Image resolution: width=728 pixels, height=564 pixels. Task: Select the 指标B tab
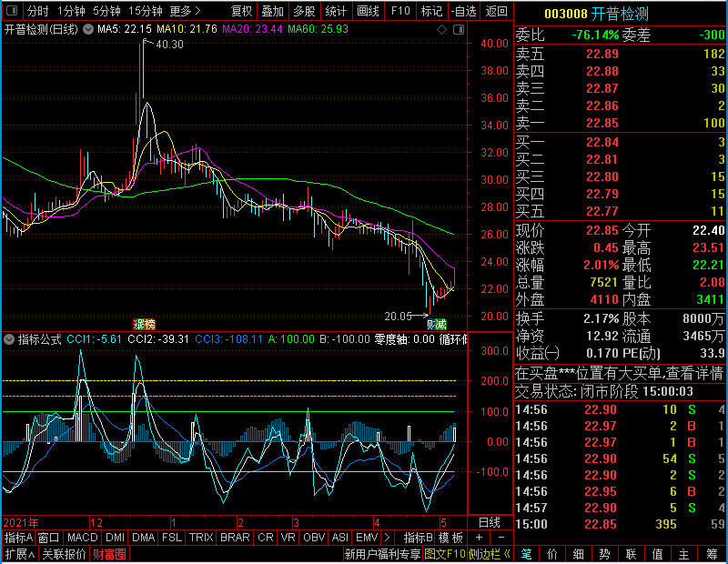tap(418, 538)
